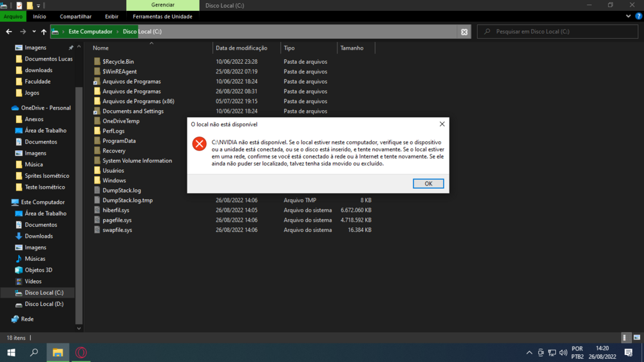
Task: Open the Opera browser from taskbar
Action: click(x=81, y=352)
